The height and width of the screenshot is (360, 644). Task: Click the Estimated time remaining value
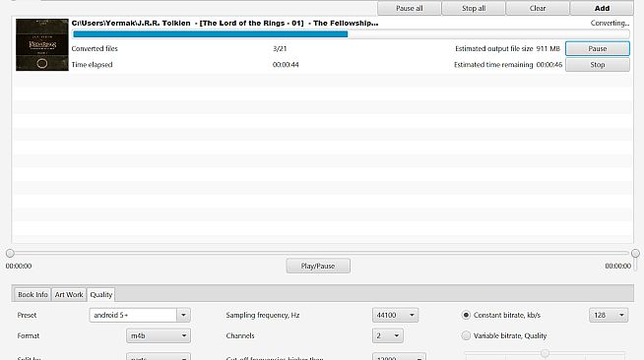549,64
